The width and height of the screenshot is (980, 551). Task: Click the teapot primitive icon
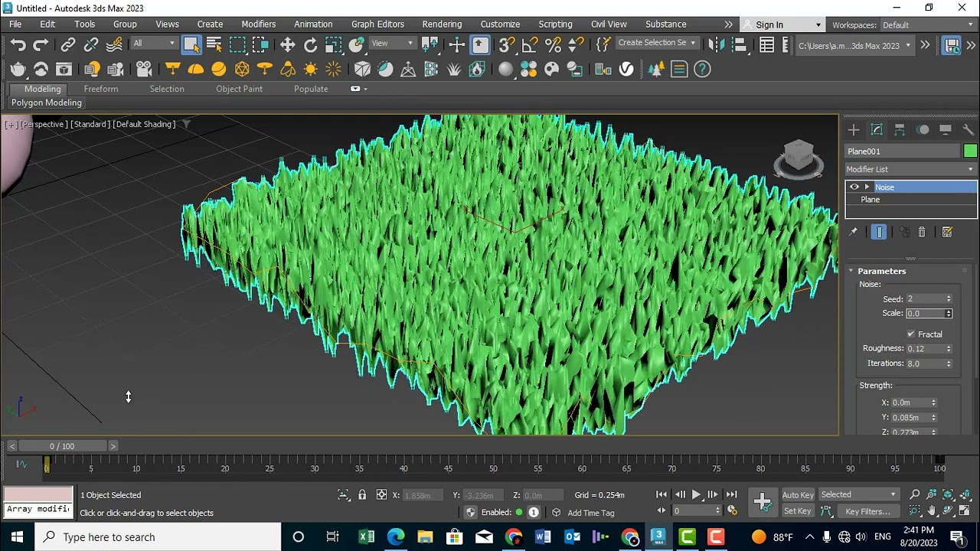point(18,70)
